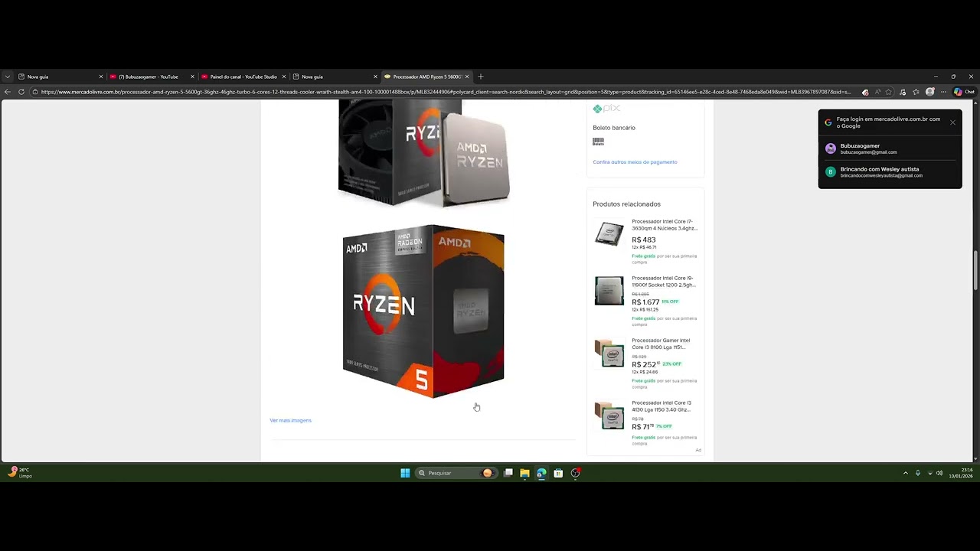The height and width of the screenshot is (551, 980).
Task: Open a new tab with the plus button
Action: 481,77
